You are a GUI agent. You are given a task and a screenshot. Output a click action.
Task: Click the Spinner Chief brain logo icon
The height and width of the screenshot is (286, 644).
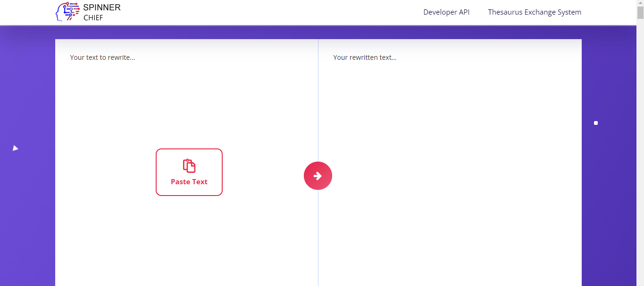pyautogui.click(x=67, y=12)
